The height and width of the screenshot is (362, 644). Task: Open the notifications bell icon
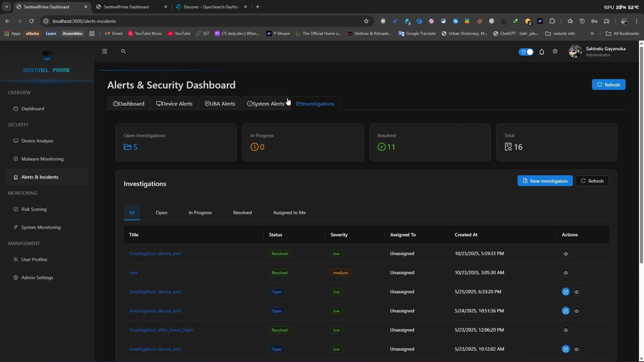click(541, 52)
